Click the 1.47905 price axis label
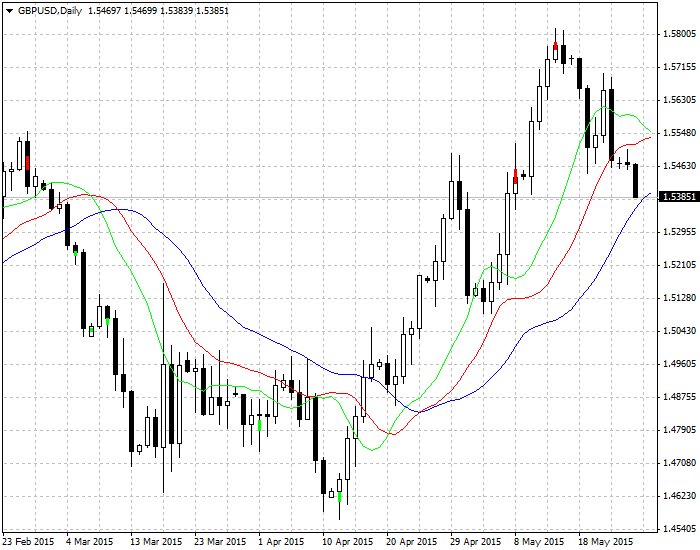This screenshot has width=700, height=550. [679, 430]
